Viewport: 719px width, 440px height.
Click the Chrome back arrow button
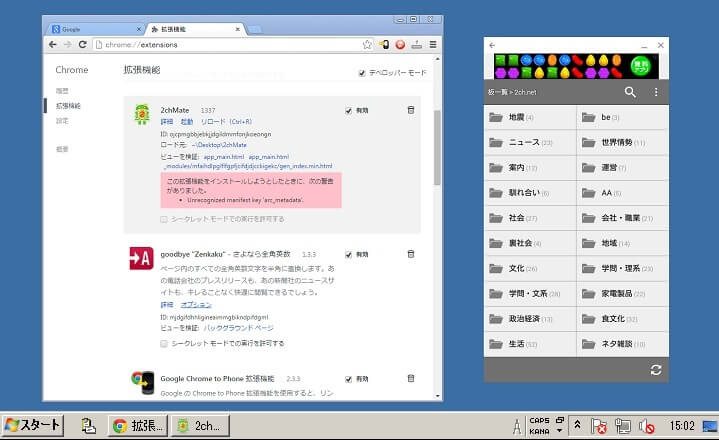pyautogui.click(x=52, y=44)
